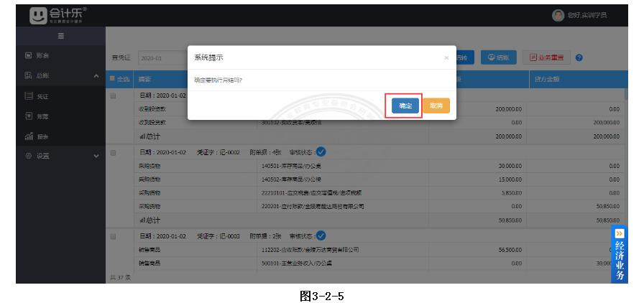Click audit status check icon of 记-0003
Viewport: 644px width, 303px height.
pos(321,236)
